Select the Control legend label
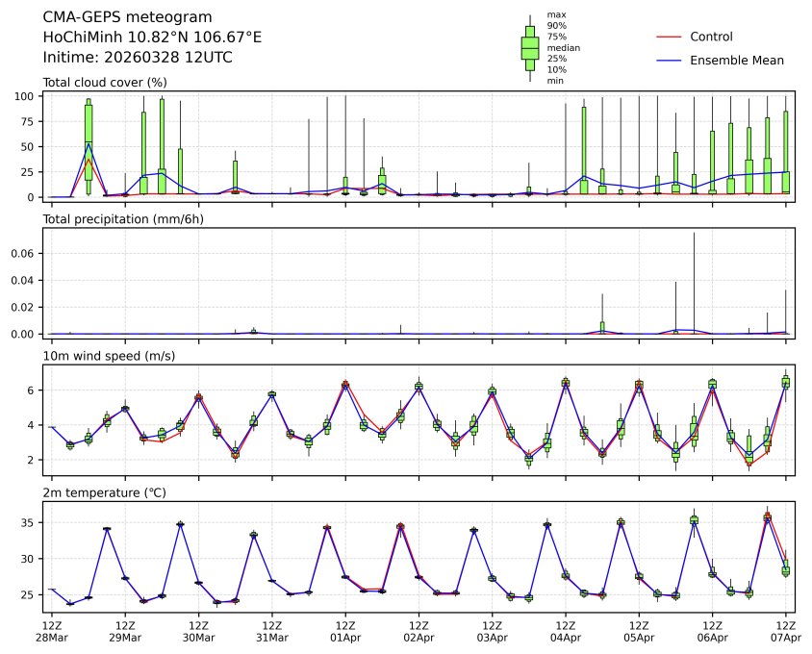This screenshot has width=812, height=654. point(711,37)
